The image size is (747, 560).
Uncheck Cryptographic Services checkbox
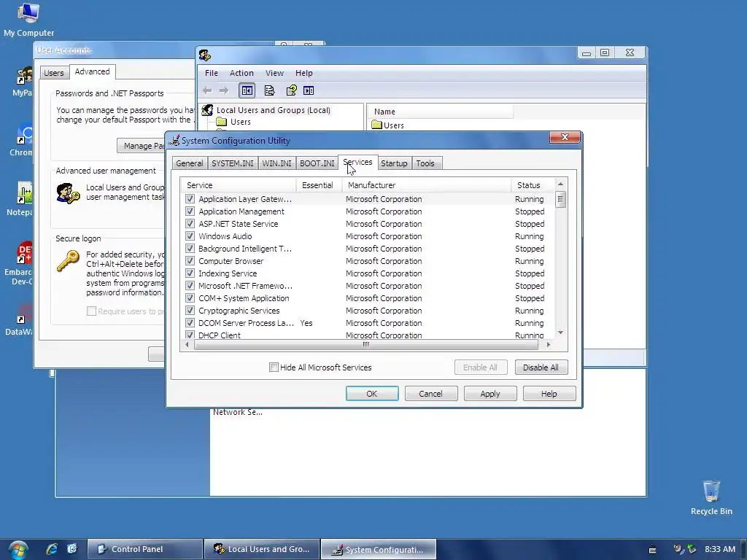coord(190,310)
